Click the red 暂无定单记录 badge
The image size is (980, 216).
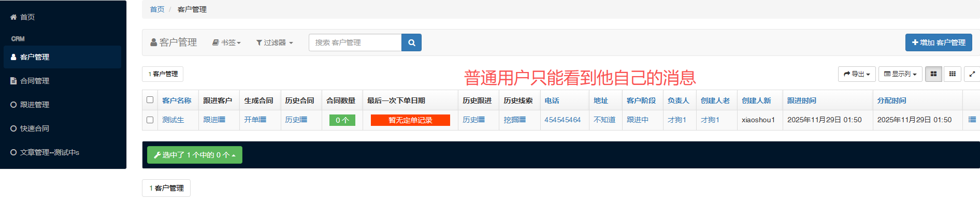[x=410, y=120]
